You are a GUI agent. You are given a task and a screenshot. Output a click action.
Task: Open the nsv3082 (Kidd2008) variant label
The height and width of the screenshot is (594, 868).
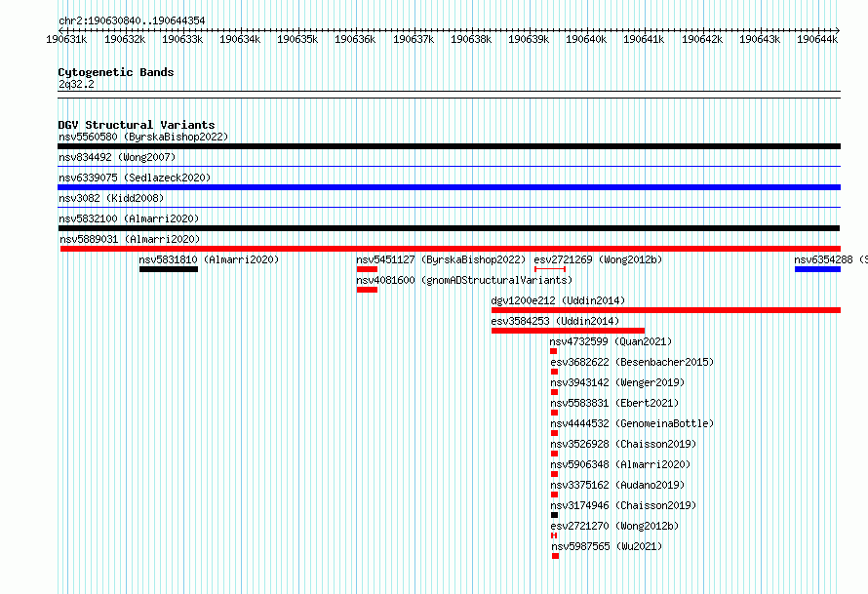[111, 198]
